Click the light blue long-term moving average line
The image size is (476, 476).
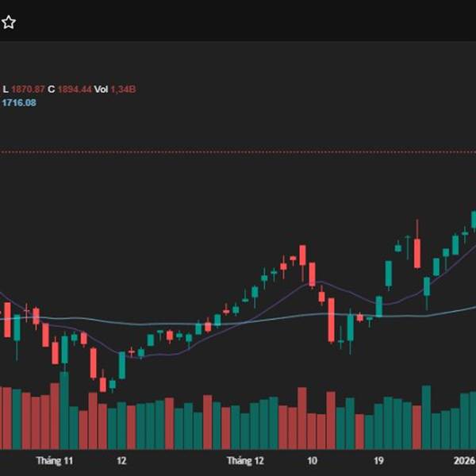click(x=238, y=321)
